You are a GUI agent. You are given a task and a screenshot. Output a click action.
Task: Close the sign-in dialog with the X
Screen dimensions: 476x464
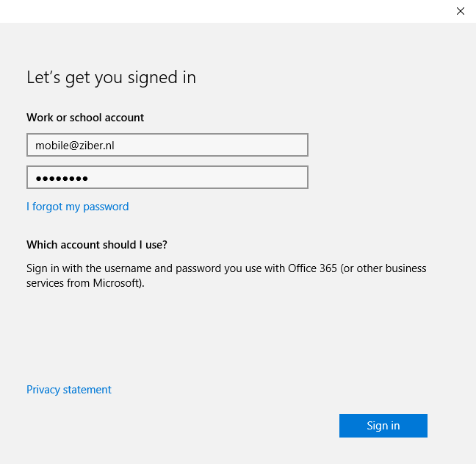tap(461, 11)
